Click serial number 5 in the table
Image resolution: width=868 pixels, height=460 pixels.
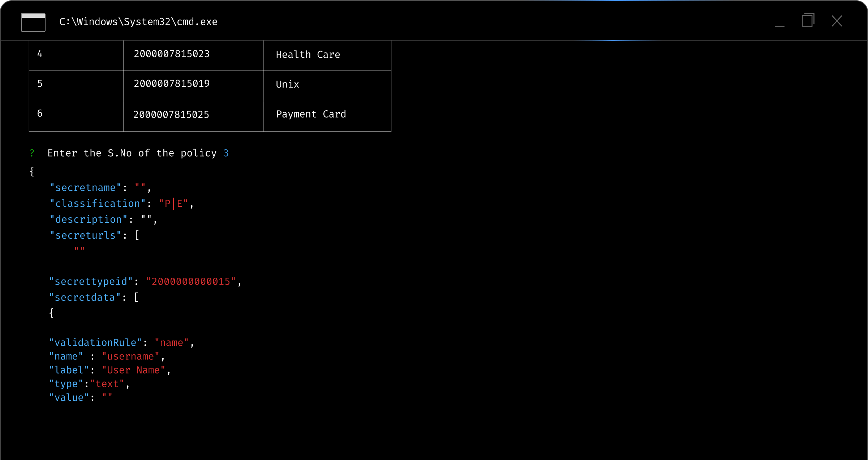tap(40, 84)
